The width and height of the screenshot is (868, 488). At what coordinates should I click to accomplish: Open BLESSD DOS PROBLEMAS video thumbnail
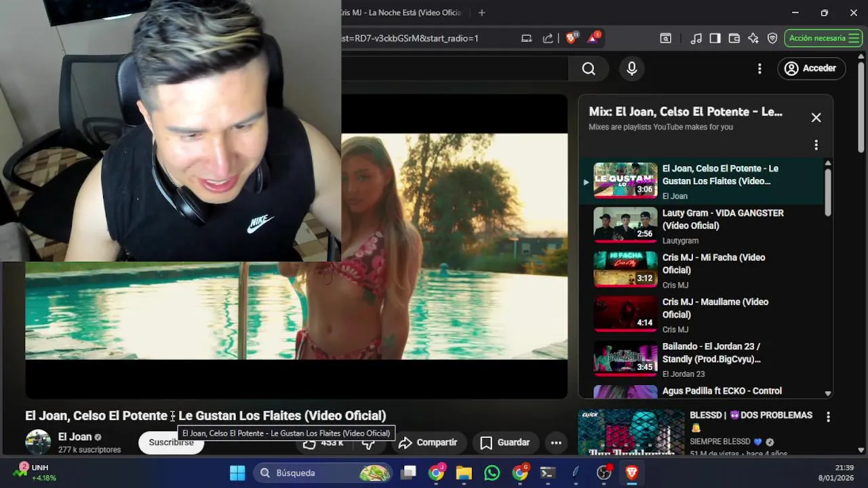coord(631,432)
